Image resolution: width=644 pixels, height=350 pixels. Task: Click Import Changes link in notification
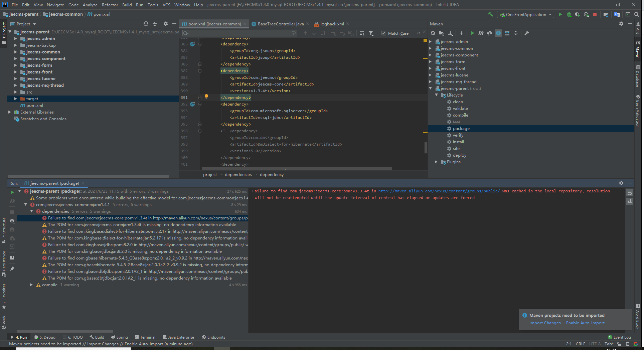[x=545, y=323]
